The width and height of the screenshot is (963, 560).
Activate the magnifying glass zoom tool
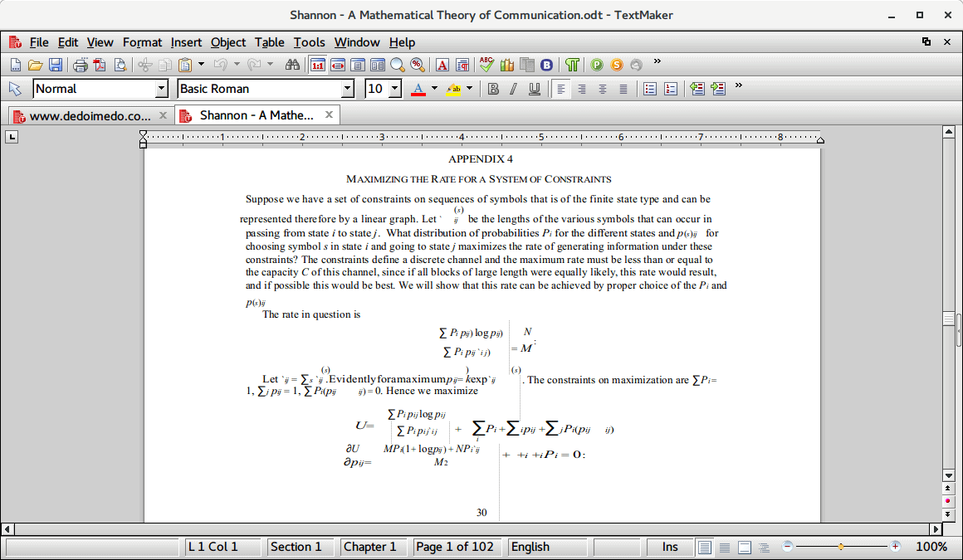point(398,65)
